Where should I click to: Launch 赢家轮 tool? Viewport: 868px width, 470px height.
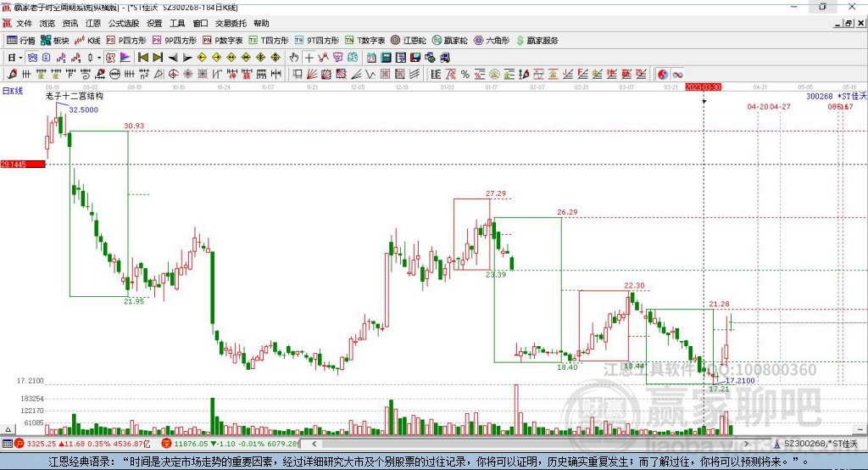click(x=449, y=41)
